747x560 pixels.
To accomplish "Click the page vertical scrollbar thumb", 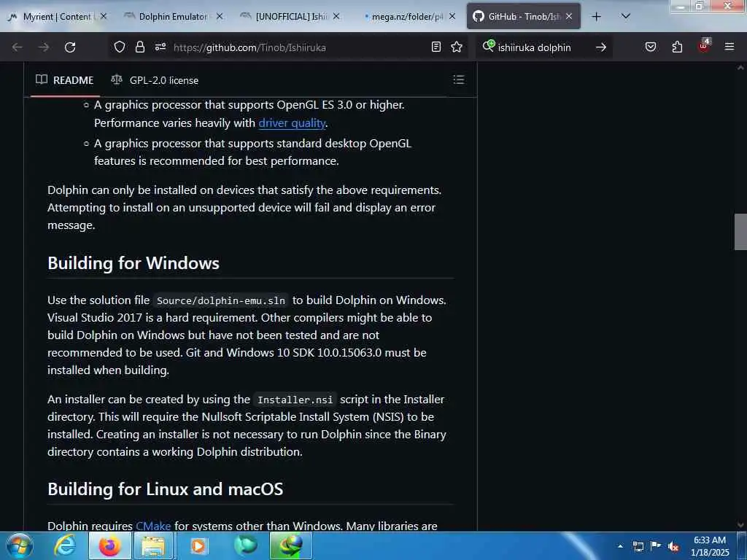I will click(740, 231).
